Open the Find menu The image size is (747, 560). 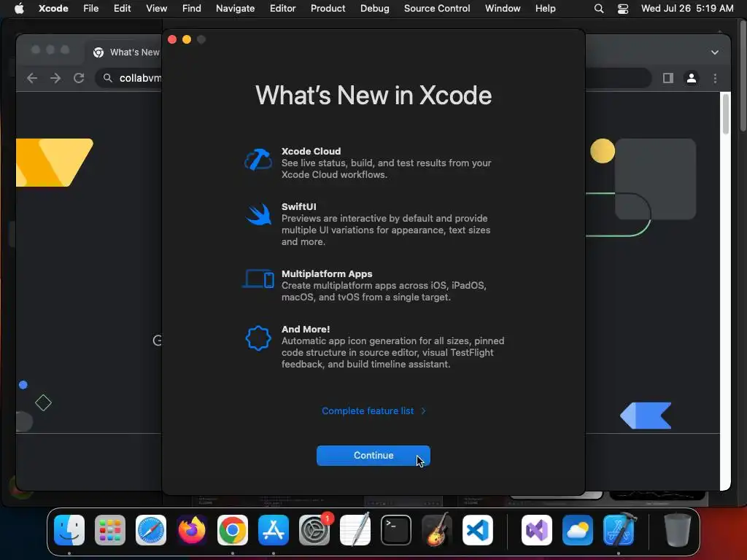click(x=192, y=9)
